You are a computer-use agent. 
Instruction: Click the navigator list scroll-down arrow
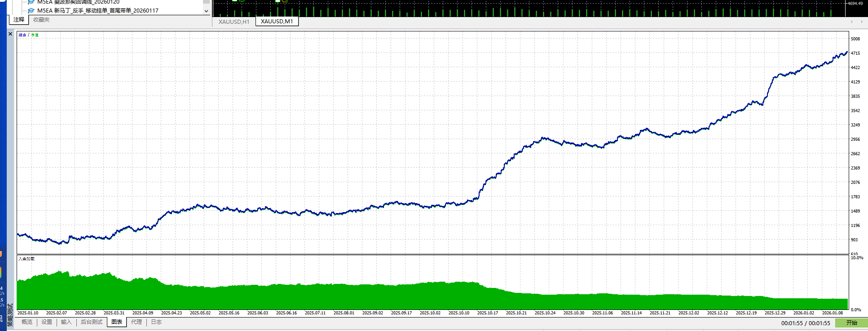pos(206,11)
